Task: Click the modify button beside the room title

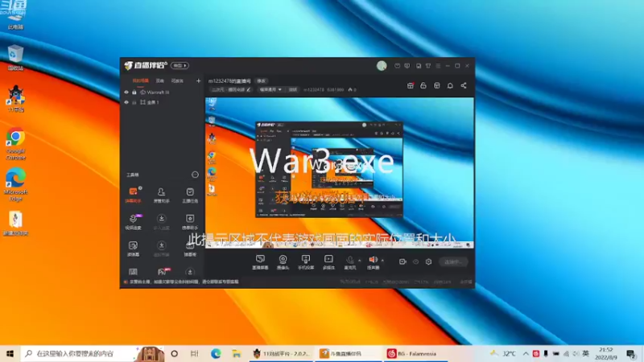Action: tap(261, 81)
